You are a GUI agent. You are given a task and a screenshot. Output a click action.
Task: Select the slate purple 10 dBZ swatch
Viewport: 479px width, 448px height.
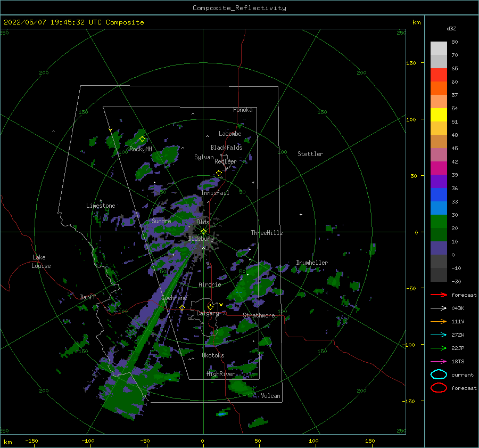point(439,248)
